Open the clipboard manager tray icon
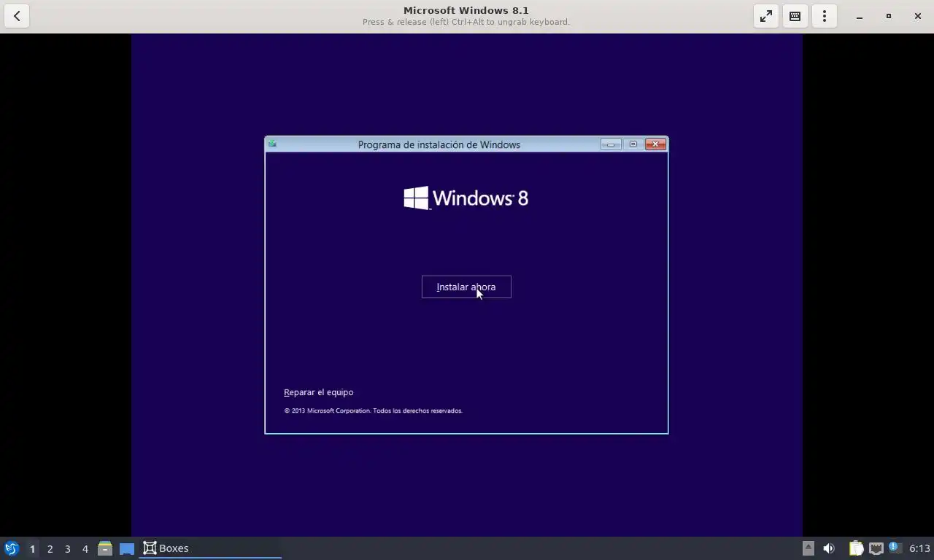Image resolution: width=934 pixels, height=560 pixels. [856, 548]
